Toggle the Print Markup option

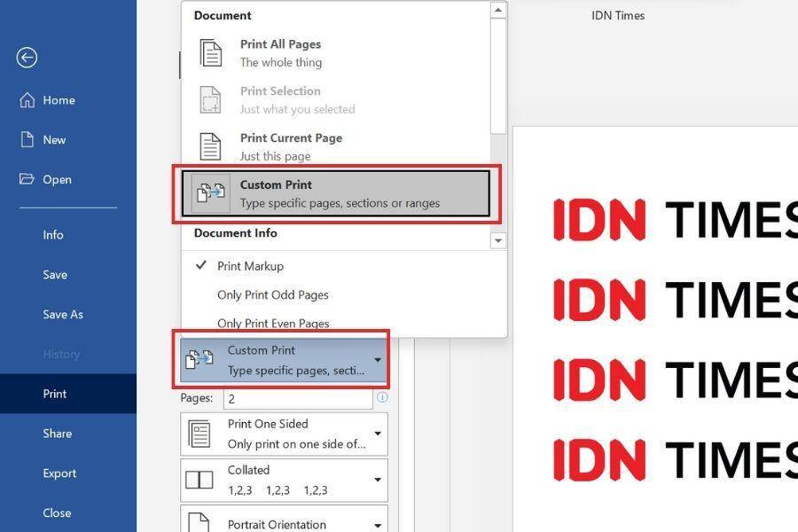coord(345,266)
